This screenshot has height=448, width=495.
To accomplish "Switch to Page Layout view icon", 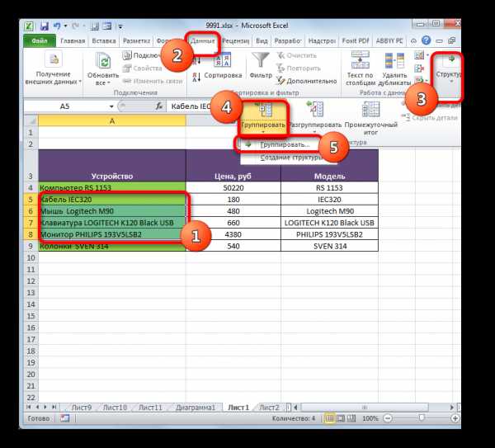I will [341, 418].
